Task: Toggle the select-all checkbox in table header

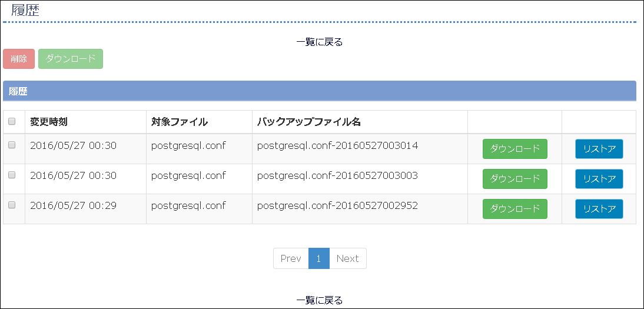Action: [x=12, y=121]
